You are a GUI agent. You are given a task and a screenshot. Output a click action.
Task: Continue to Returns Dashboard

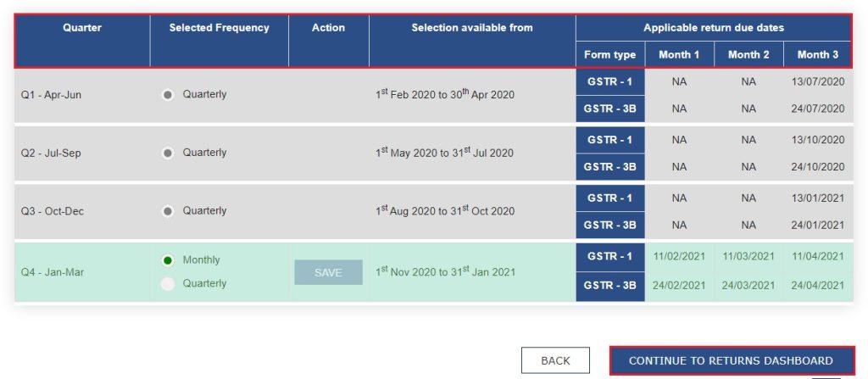coord(731,360)
